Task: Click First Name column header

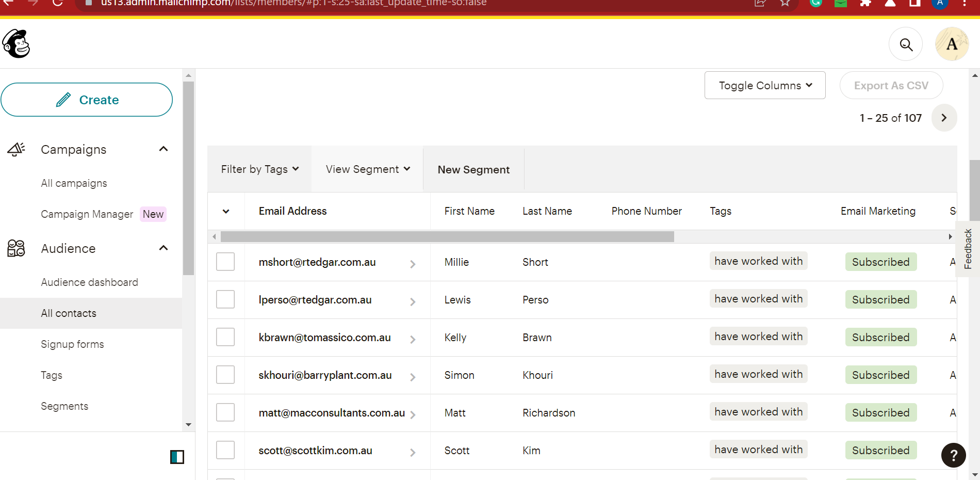Action: [x=469, y=211]
